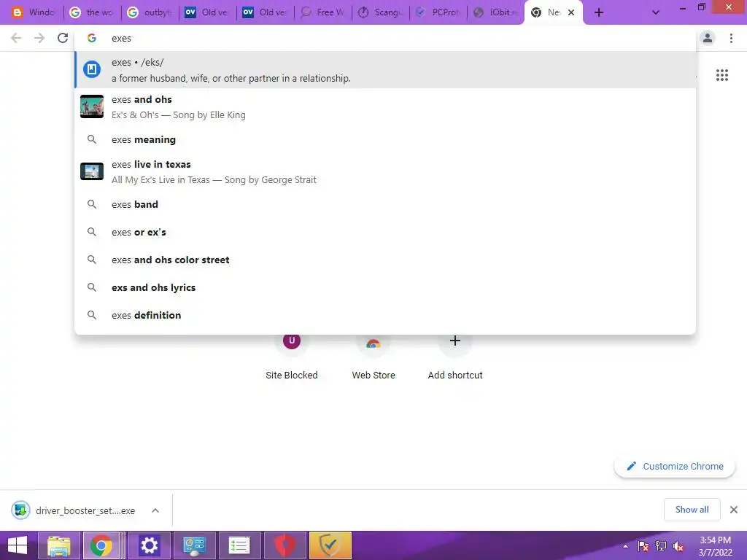Switch to the IObit tab
The height and width of the screenshot is (560, 747).
[x=495, y=12]
